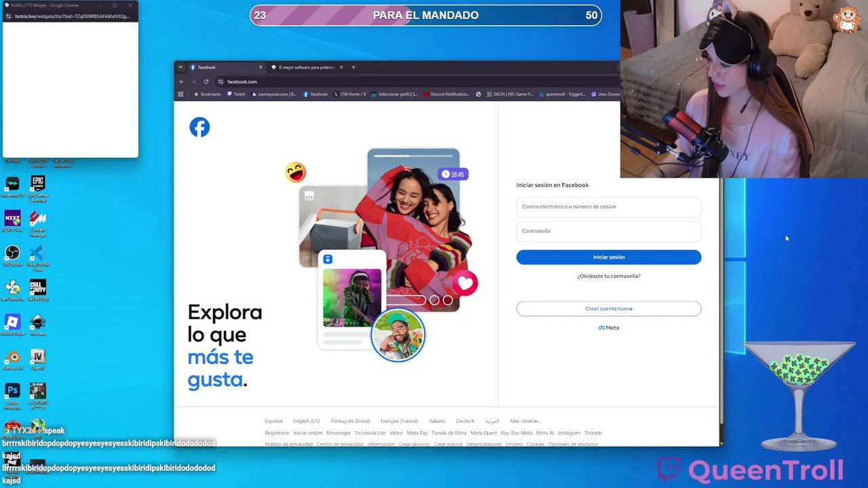Launch Call of Duty desktop icon
This screenshot has width=868, height=488.
pos(38,291)
